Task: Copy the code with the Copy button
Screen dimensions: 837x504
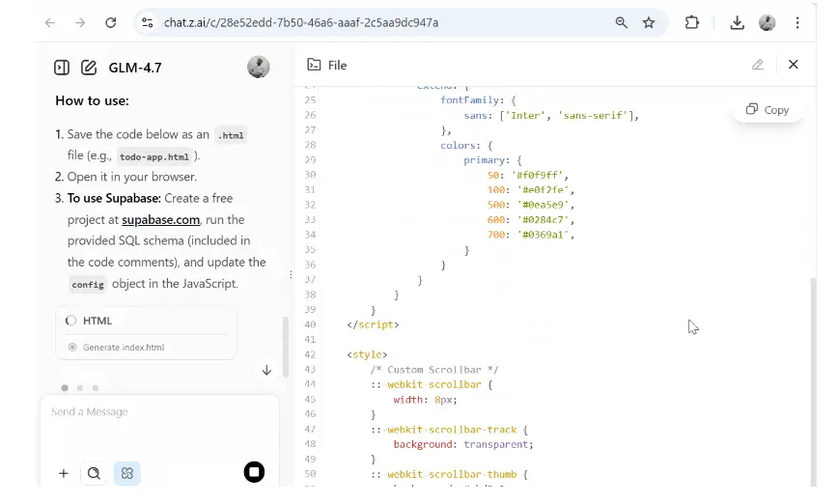Action: (x=767, y=110)
